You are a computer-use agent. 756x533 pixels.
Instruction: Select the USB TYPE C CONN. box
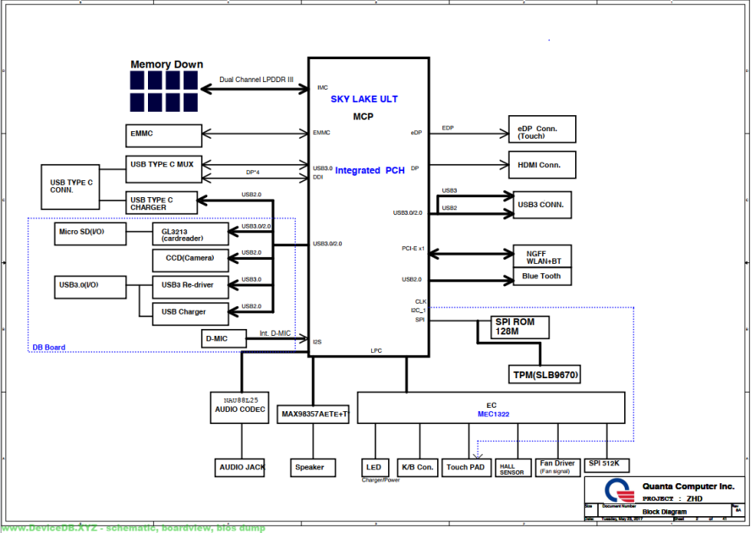[70, 187]
